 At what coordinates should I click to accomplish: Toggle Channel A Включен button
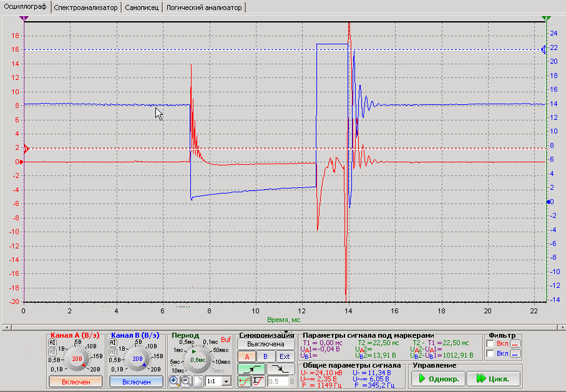76,381
